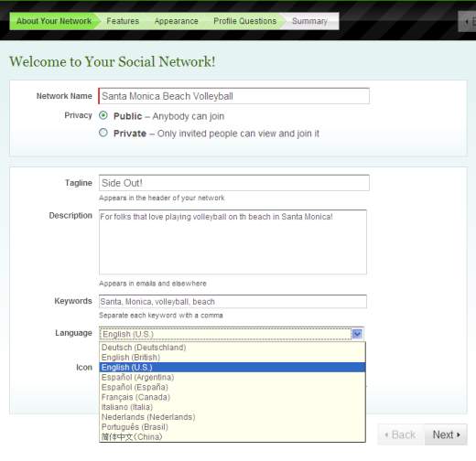Open the Summary step tab
Screen dimensions: 476x461
(x=309, y=21)
